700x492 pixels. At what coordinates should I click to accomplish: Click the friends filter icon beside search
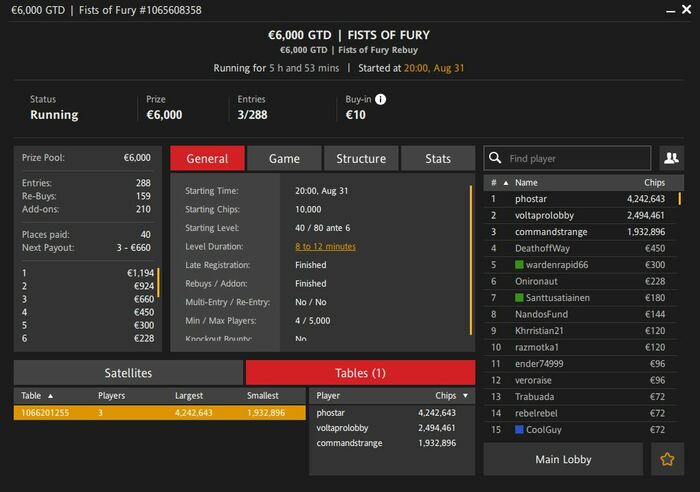[671, 158]
